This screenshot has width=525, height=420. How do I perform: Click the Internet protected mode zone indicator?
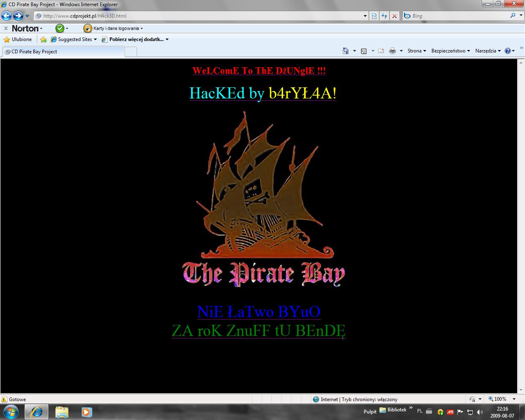click(x=355, y=399)
